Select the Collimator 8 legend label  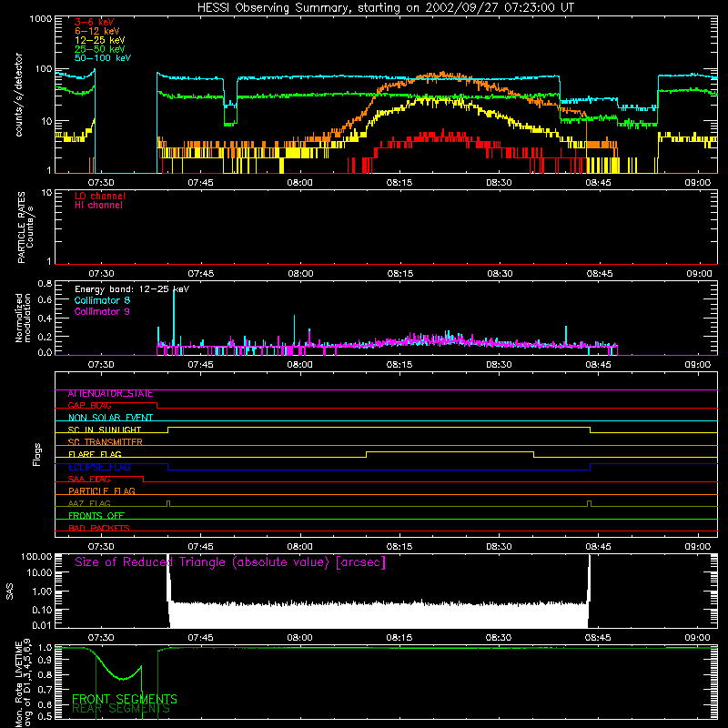pyautogui.click(x=102, y=300)
